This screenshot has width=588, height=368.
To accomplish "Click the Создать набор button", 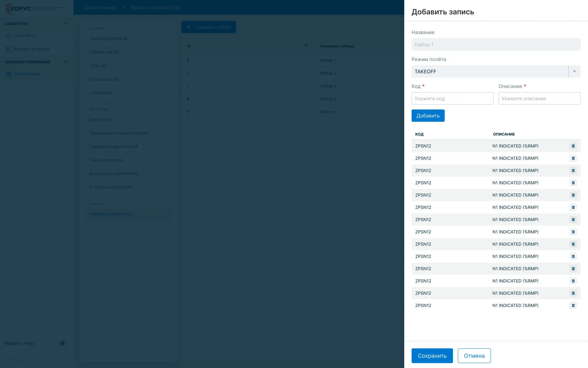I will click(209, 27).
